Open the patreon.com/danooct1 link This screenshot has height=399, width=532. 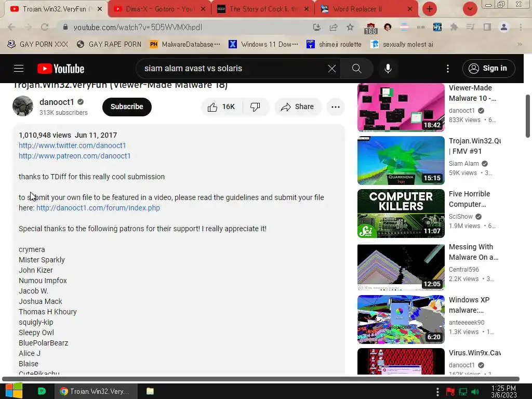click(x=75, y=156)
